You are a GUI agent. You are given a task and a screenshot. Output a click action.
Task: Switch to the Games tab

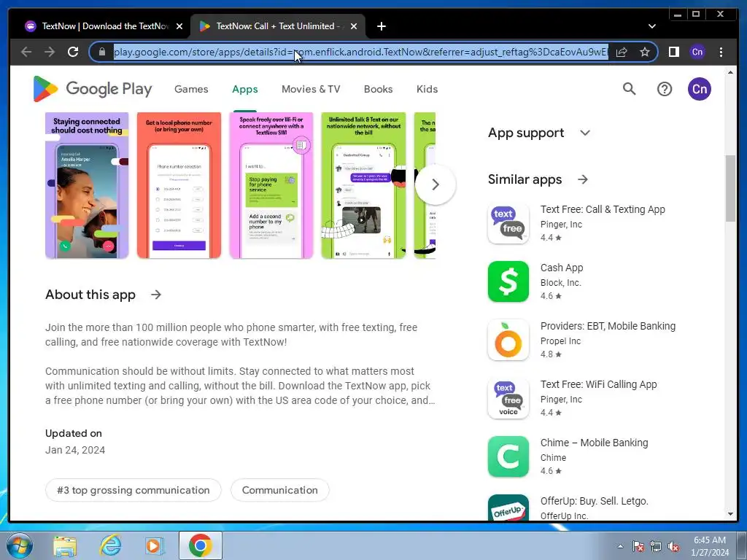pos(191,89)
